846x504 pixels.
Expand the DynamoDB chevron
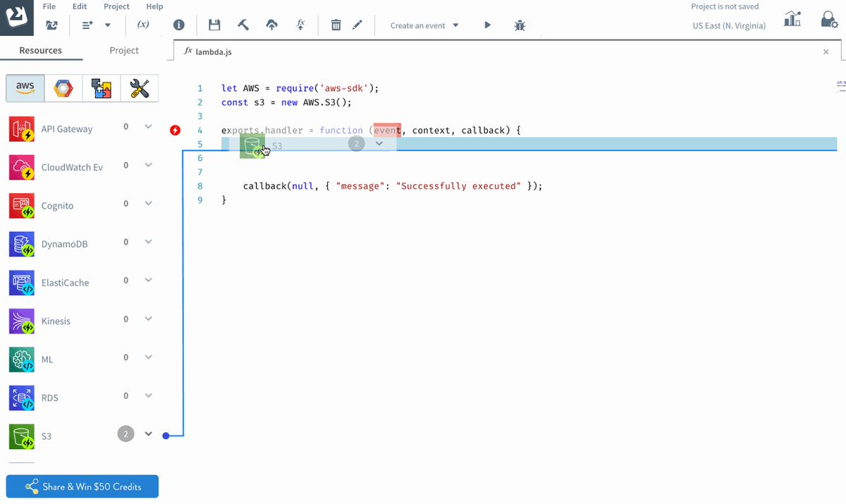[148, 242]
